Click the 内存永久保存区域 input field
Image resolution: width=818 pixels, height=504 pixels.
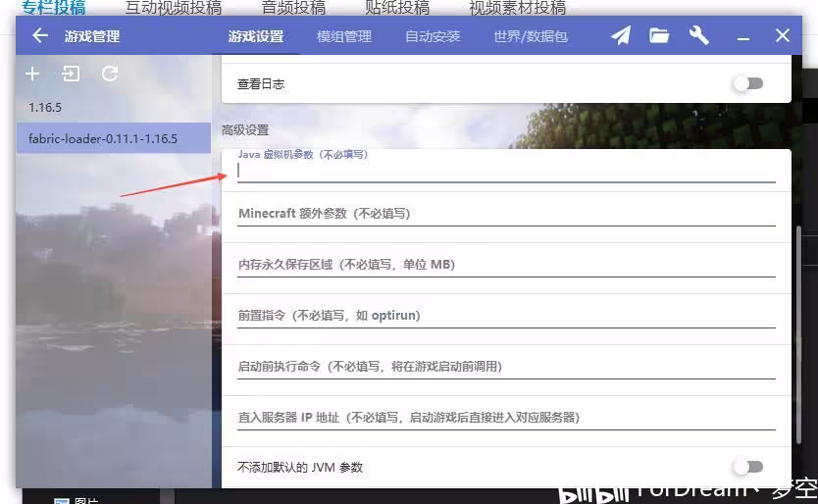pos(506,265)
